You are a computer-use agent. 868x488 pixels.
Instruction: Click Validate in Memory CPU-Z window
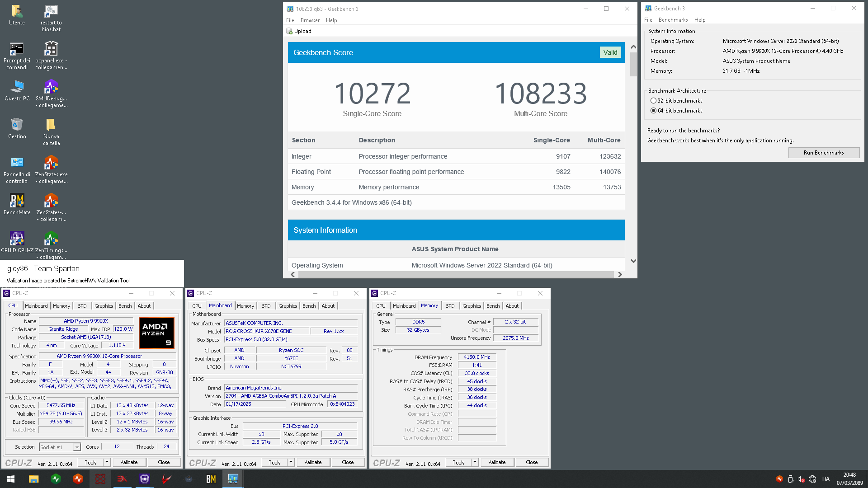497,462
